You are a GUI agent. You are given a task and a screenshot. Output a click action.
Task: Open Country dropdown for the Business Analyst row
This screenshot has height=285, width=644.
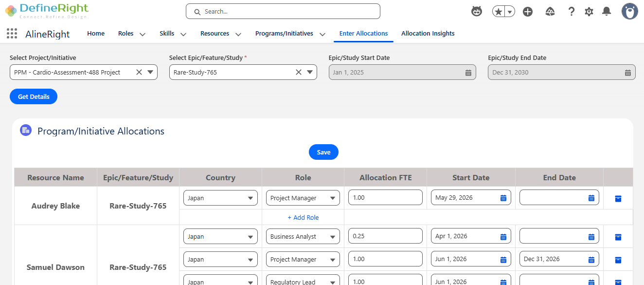tap(220, 236)
